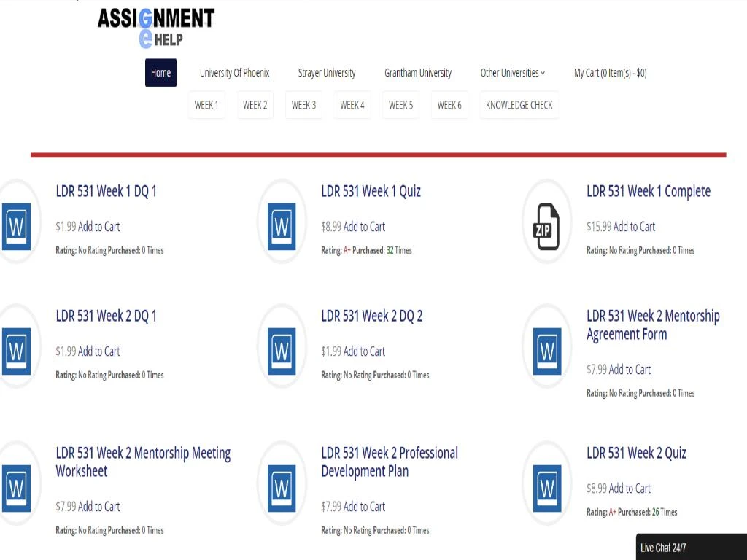This screenshot has height=560, width=747.
Task: Click the Word icon beside LDR 531 Week 2 DQ 2
Action: click(x=282, y=351)
